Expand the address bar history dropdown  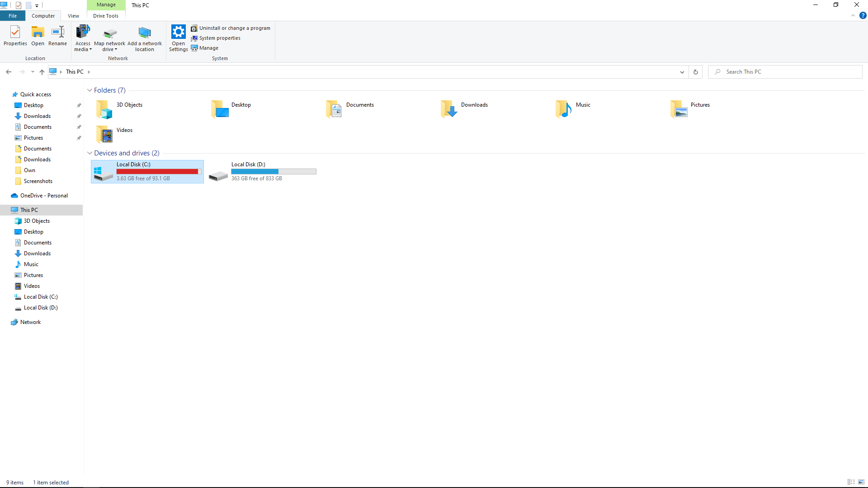point(682,72)
